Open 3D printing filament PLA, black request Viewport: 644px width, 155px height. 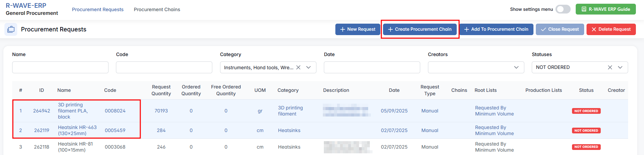pos(73,111)
